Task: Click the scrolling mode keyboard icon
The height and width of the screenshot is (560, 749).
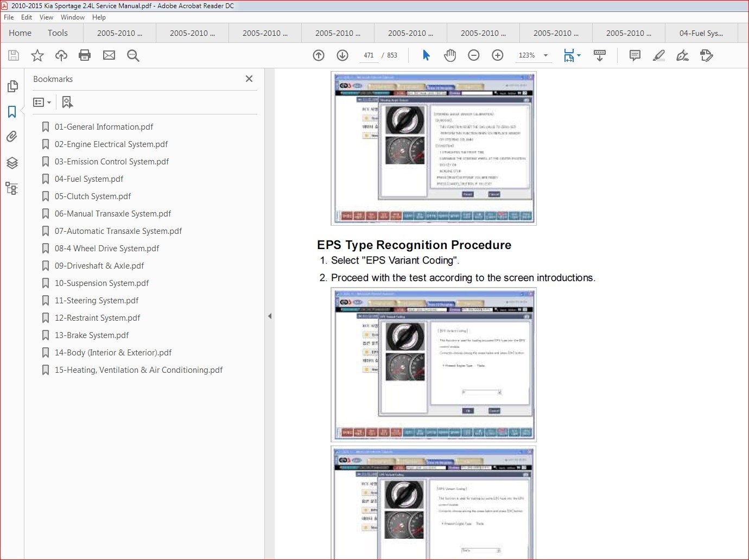Action: [x=600, y=55]
